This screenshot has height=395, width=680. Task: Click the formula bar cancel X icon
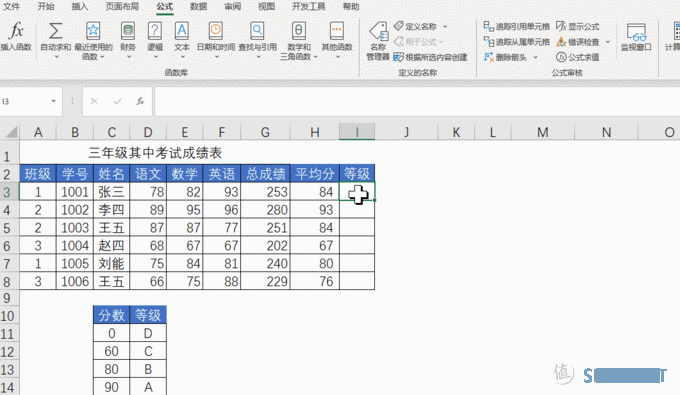click(94, 101)
